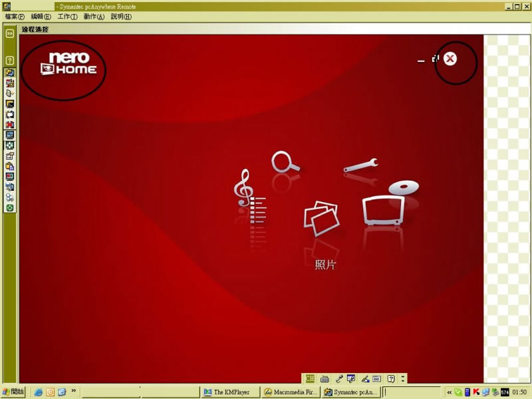Screen dimensions: 532x399
Task: Click the blue phone tray icon
Action: tap(467, 392)
